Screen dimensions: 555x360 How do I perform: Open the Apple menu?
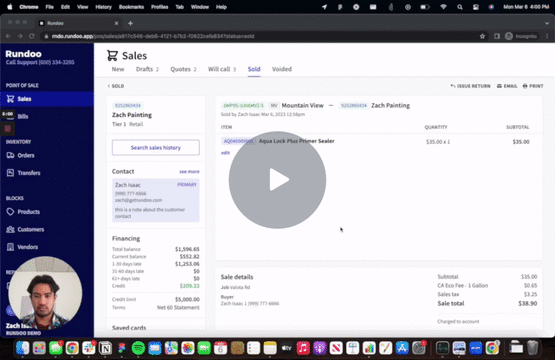tap(10, 7)
